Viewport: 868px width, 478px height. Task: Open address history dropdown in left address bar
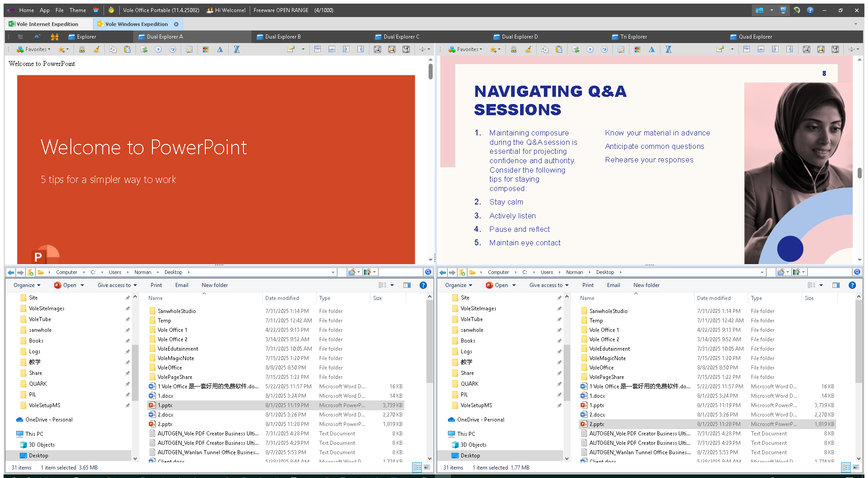(x=333, y=272)
